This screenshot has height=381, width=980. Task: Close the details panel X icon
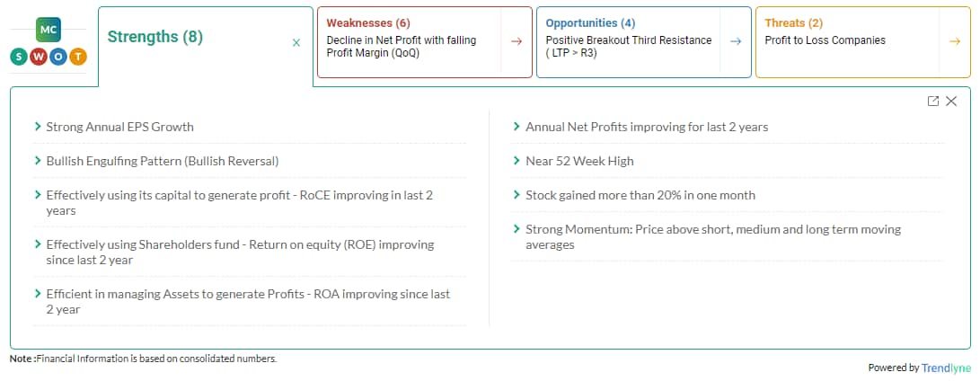tap(951, 101)
